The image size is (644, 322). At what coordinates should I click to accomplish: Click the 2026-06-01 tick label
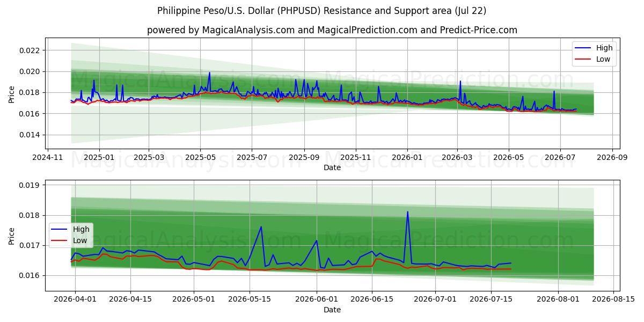coord(318,300)
